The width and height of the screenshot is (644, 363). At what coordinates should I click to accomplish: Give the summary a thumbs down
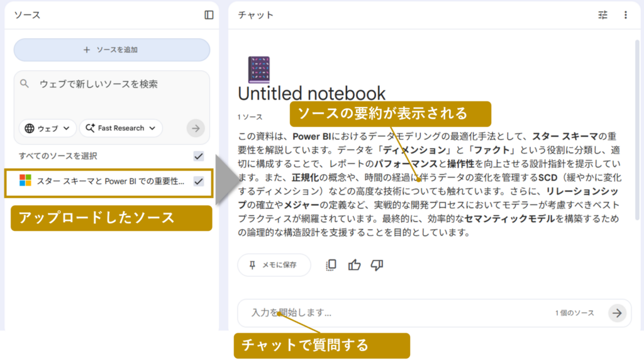coord(377,265)
